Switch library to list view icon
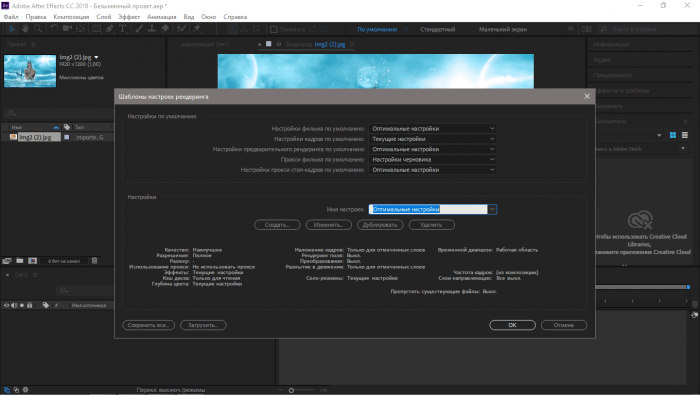Screen dimensions: 700x395 tap(685, 135)
